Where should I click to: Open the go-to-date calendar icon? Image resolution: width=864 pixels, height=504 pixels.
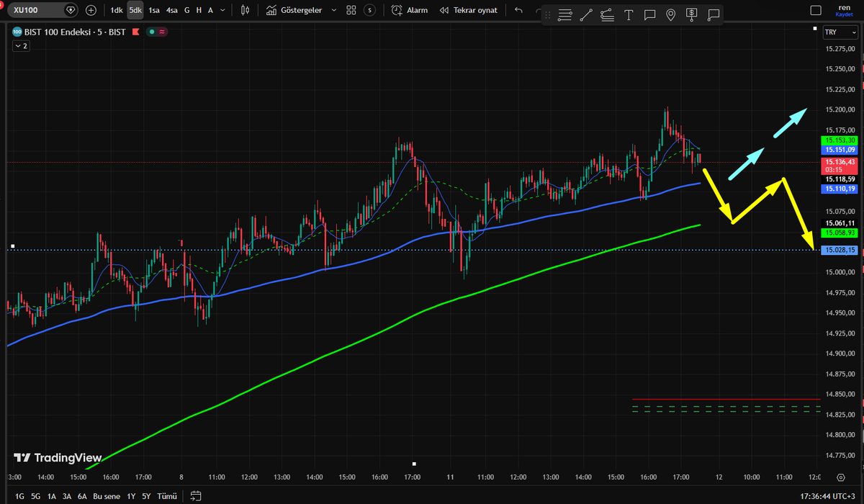(x=195, y=496)
